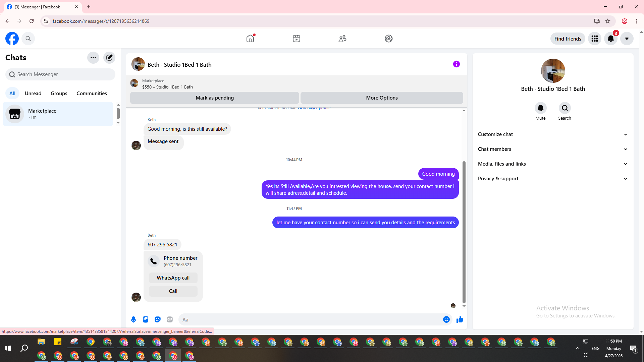Open the Windows action center notifications
644x362 pixels.
(x=633, y=349)
